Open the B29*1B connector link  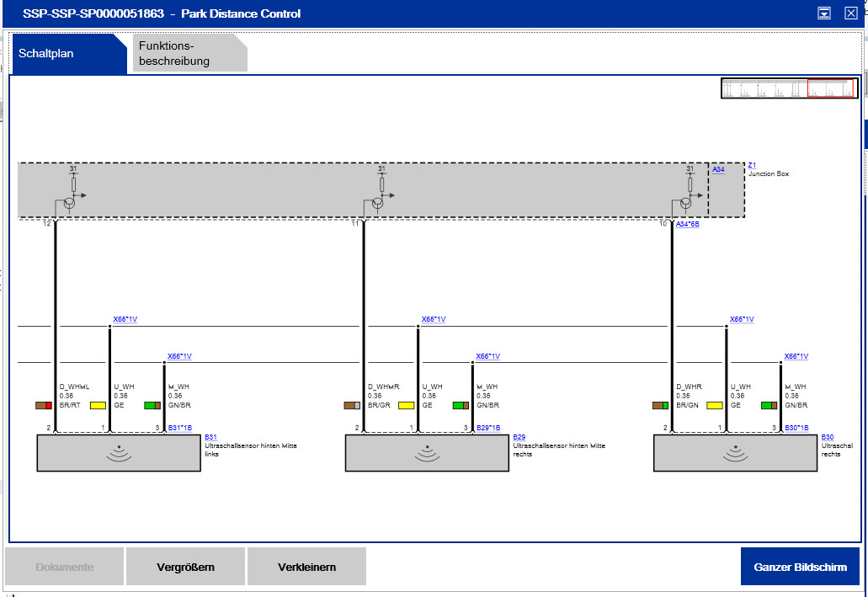click(x=487, y=428)
